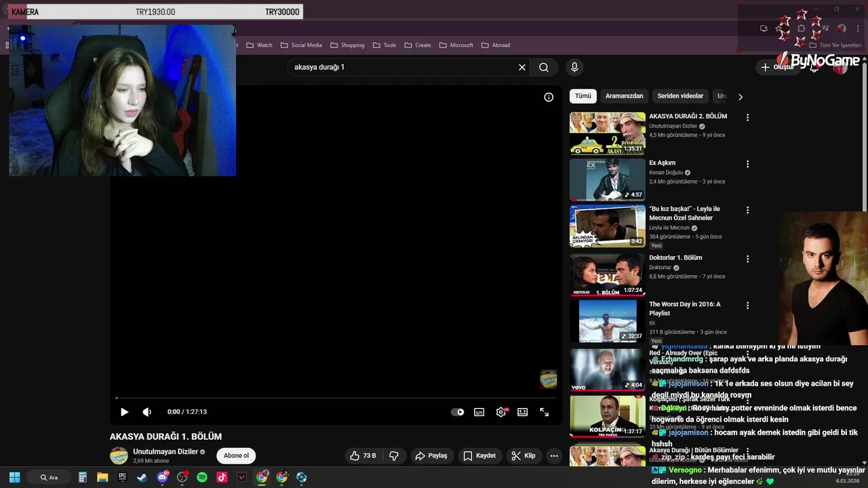Like the video (73 B)
The width and height of the screenshot is (868, 488).
click(x=363, y=455)
